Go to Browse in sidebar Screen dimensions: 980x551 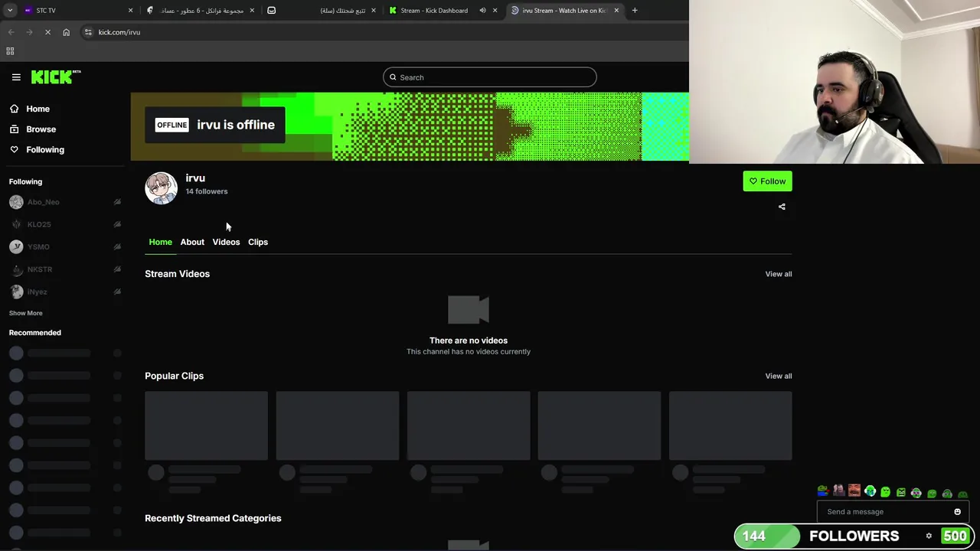pyautogui.click(x=41, y=129)
